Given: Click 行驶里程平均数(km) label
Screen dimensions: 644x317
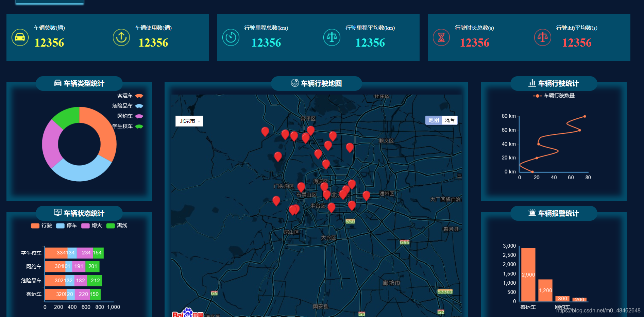Looking at the screenshot, I should point(370,28).
